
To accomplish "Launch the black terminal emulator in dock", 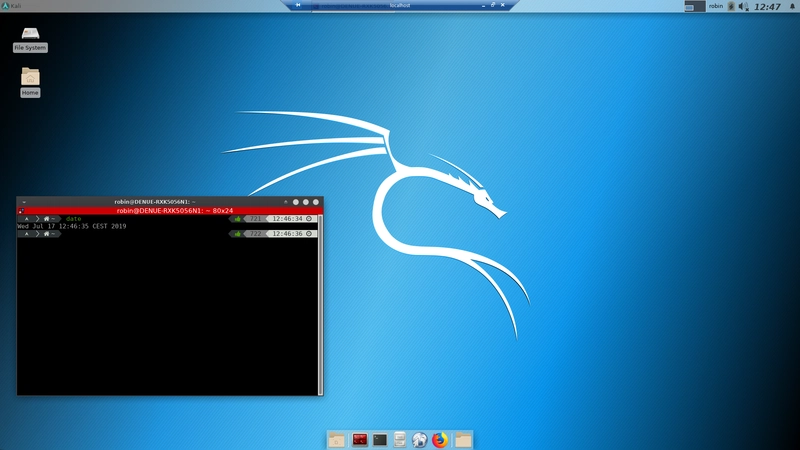I will pyautogui.click(x=380, y=440).
